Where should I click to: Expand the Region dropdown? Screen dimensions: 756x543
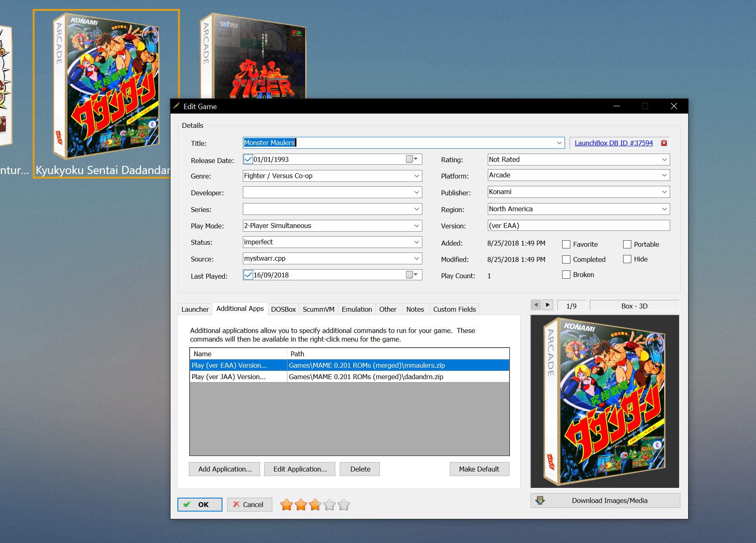point(664,209)
